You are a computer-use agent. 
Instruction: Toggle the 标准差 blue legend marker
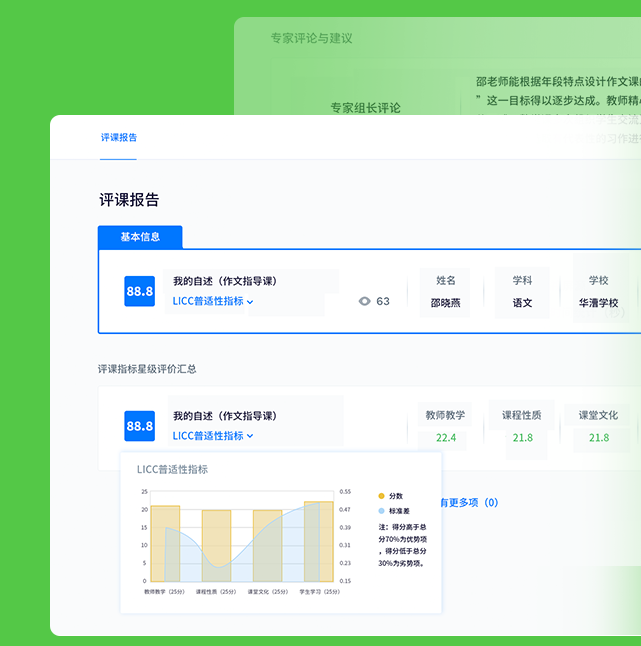point(381,510)
